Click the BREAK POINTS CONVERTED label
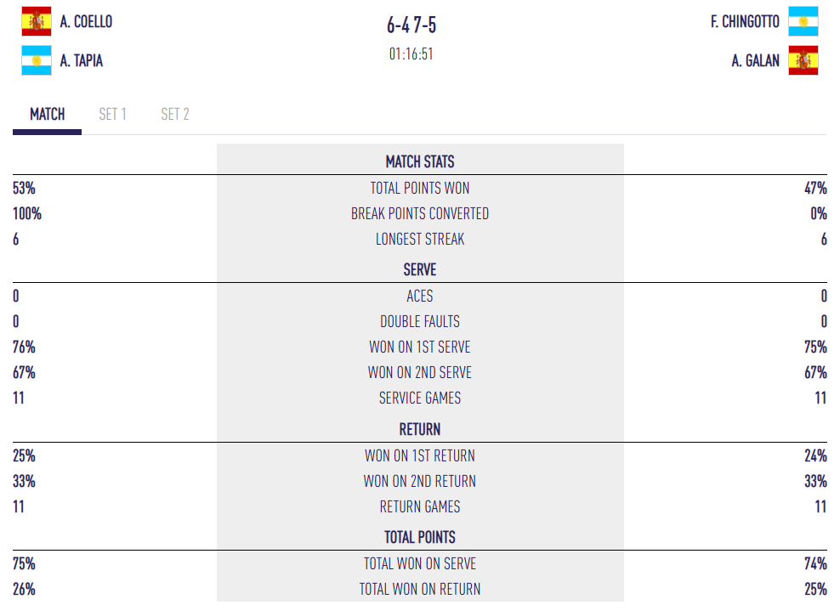The width and height of the screenshot is (840, 616). 420,213
